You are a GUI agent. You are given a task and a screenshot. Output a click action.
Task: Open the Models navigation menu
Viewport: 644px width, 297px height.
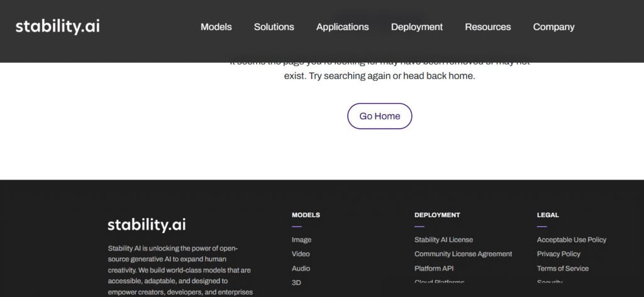click(x=216, y=27)
